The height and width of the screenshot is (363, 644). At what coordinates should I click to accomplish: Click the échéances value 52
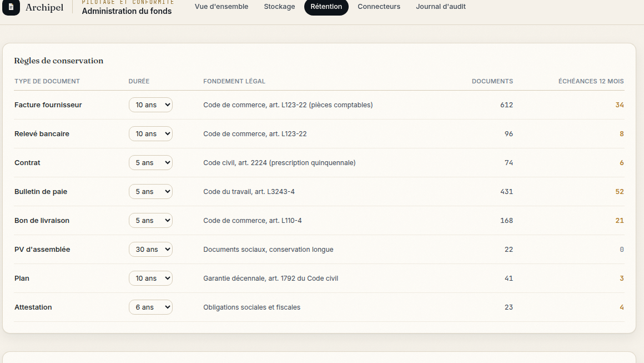620,192
